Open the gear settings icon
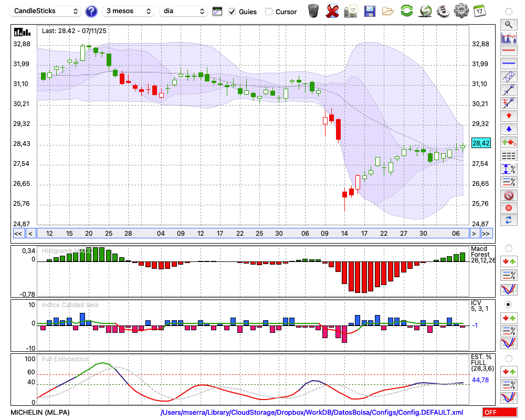This screenshot has height=420, width=525. pyautogui.click(x=461, y=11)
